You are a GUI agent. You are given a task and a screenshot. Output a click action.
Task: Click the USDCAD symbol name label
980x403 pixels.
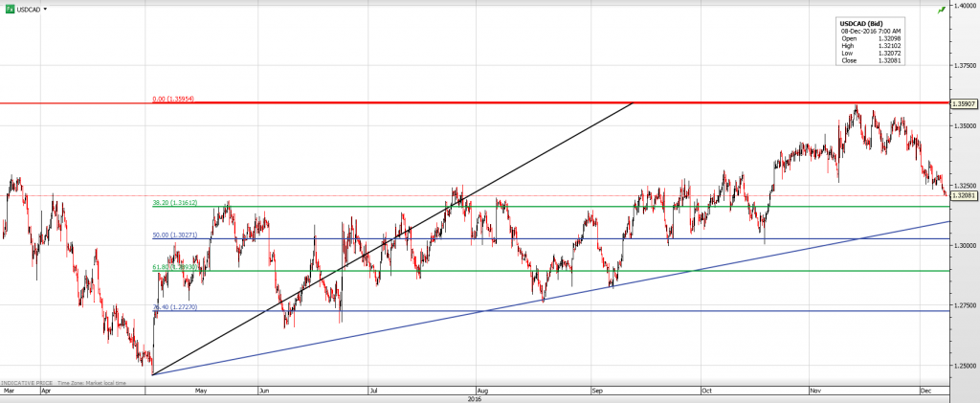tap(29, 8)
